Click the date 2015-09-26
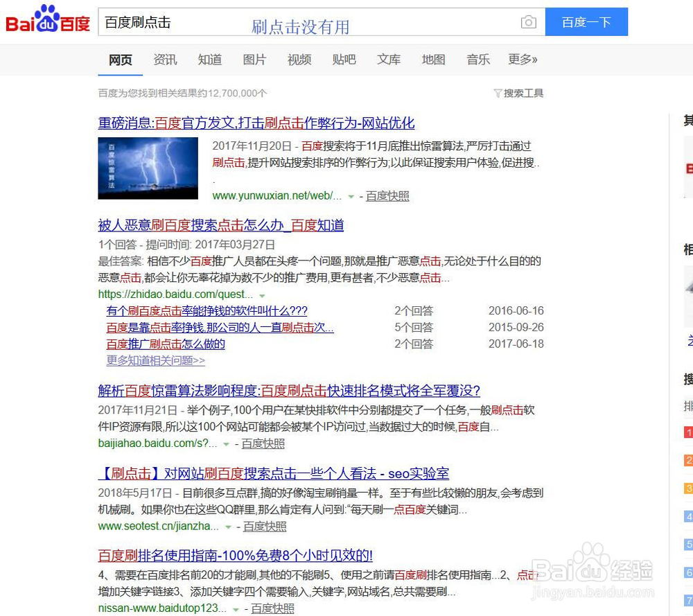Screen dimensions: 693x616 coord(516,328)
